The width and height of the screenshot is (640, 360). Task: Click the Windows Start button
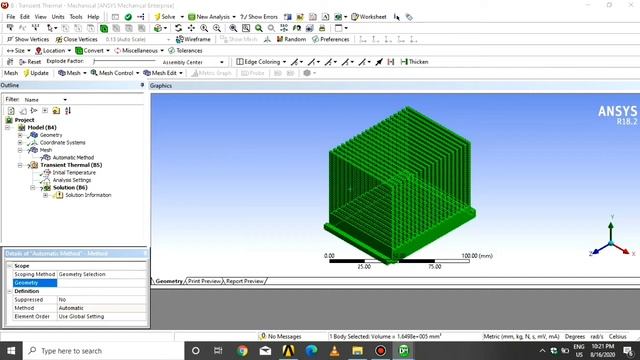click(x=11, y=351)
